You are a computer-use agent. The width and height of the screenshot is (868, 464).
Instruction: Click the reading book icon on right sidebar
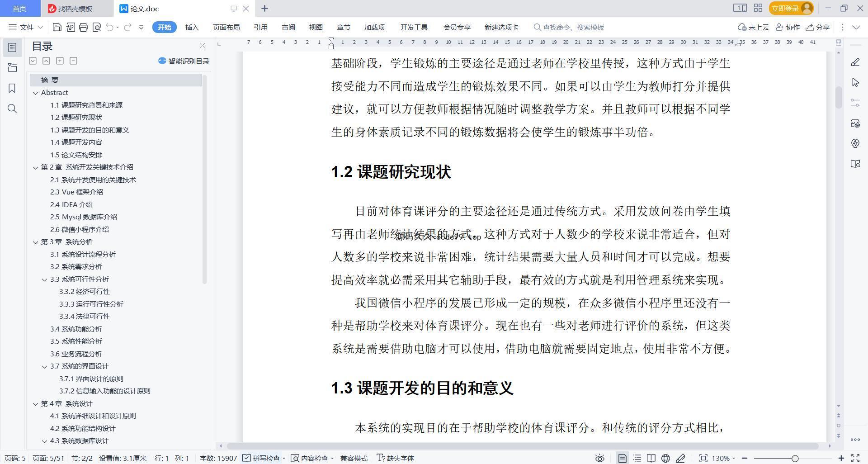click(x=855, y=164)
